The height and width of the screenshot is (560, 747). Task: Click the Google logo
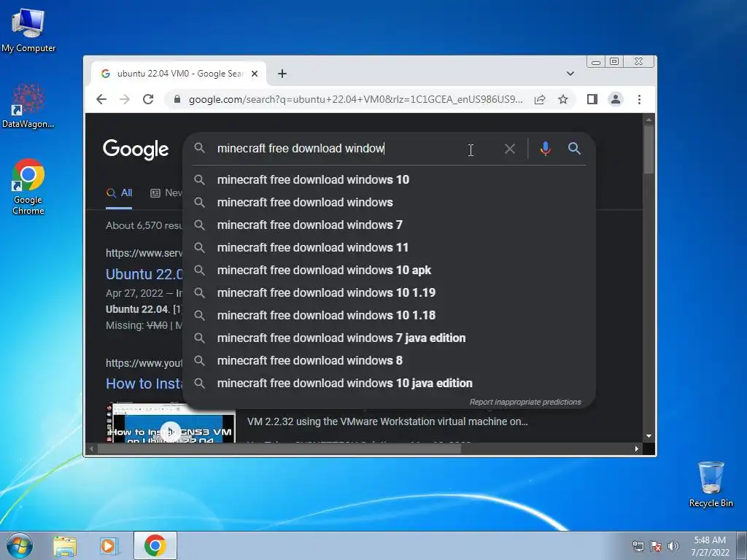pyautogui.click(x=136, y=149)
